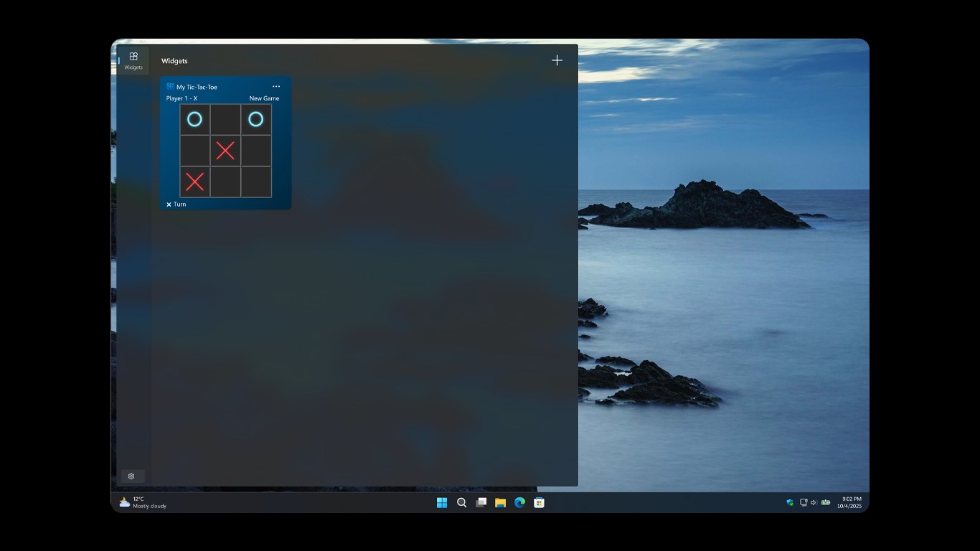Start a New Game in Tic-Tac-Toe

(x=264, y=98)
